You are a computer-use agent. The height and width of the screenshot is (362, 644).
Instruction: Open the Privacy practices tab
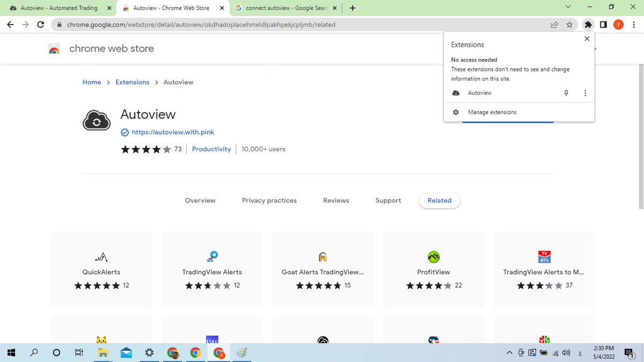point(269,201)
